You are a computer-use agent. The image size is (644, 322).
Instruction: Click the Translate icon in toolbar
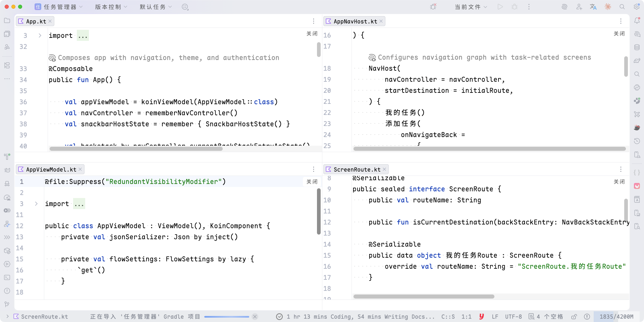pos(593,7)
